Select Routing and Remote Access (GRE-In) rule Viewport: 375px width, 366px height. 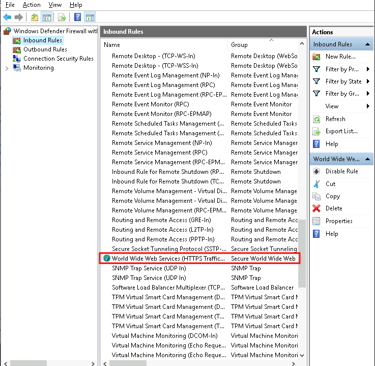pyautogui.click(x=161, y=220)
